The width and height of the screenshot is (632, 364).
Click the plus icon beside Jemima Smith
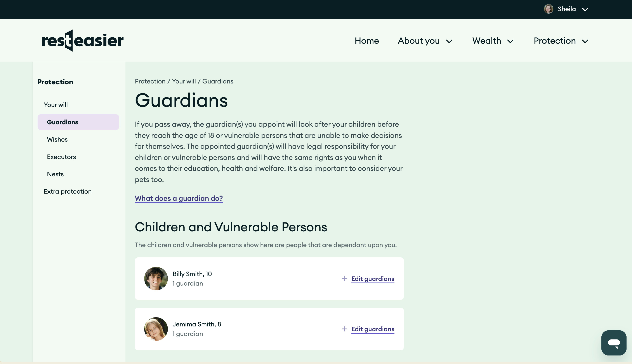tap(344, 329)
